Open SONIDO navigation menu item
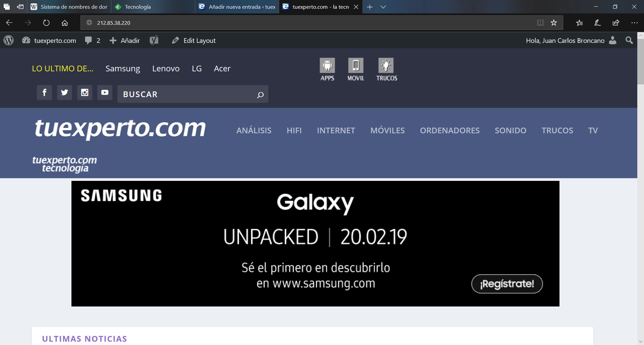The height and width of the screenshot is (345, 644). pyautogui.click(x=511, y=130)
